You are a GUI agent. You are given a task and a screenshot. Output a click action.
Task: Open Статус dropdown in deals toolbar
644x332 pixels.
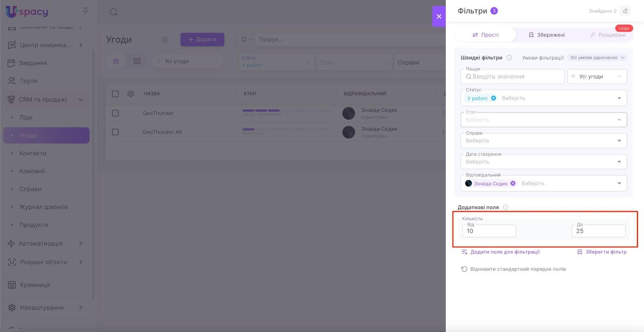tap(276, 62)
